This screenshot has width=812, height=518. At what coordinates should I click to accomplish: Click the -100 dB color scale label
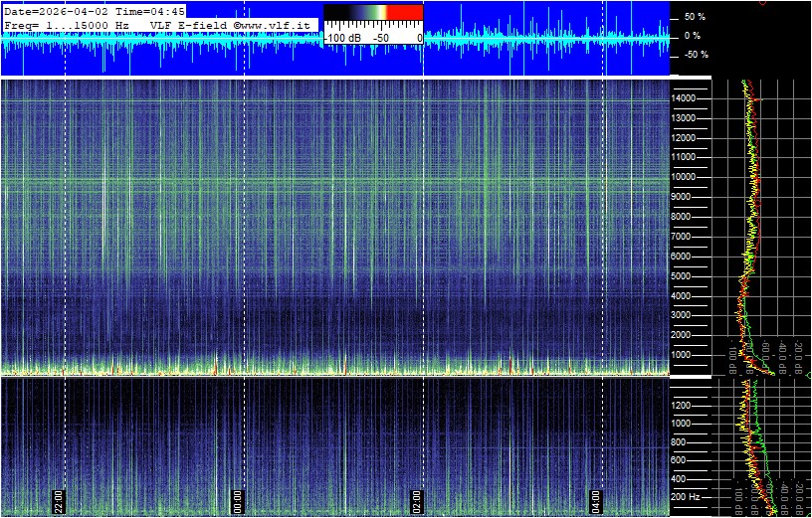point(343,39)
